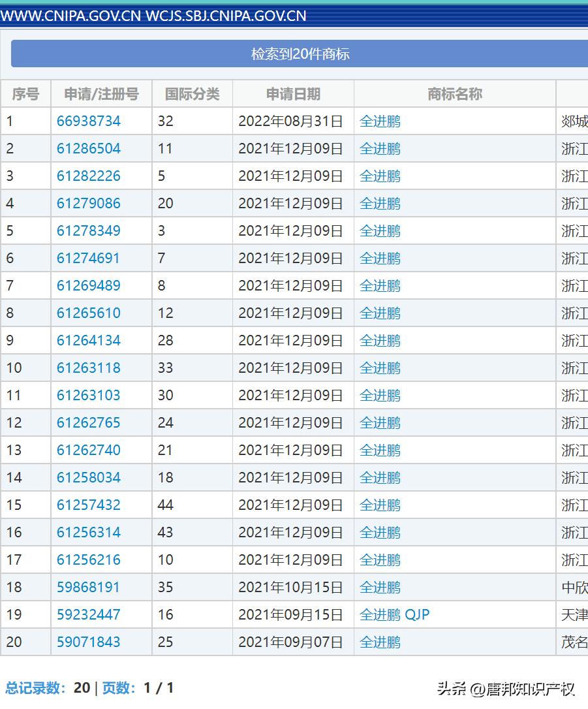Open the 全进鹏 trademark filed 2021年10月15日

click(x=377, y=587)
